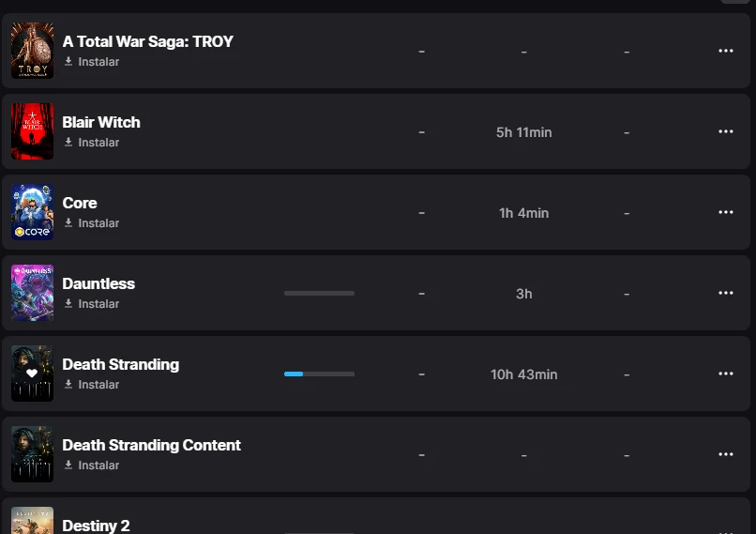Open the Destiny 2 game title
The width and height of the screenshot is (756, 534).
(x=96, y=526)
